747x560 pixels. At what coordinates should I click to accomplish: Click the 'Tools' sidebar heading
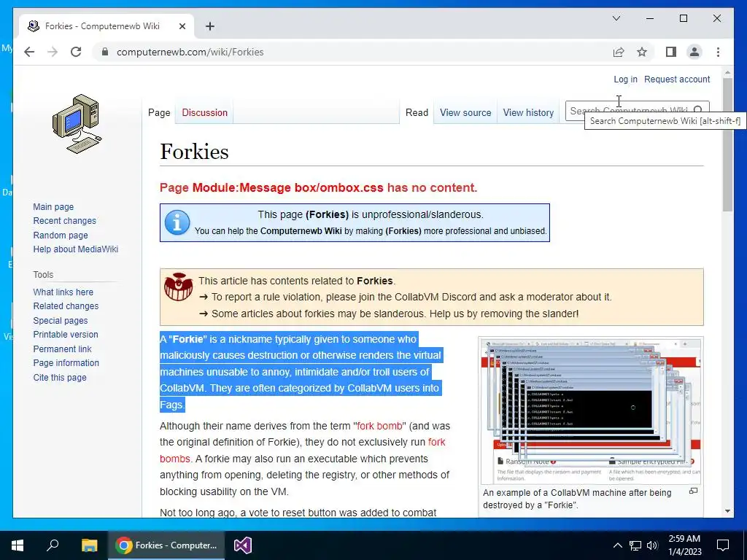[43, 274]
